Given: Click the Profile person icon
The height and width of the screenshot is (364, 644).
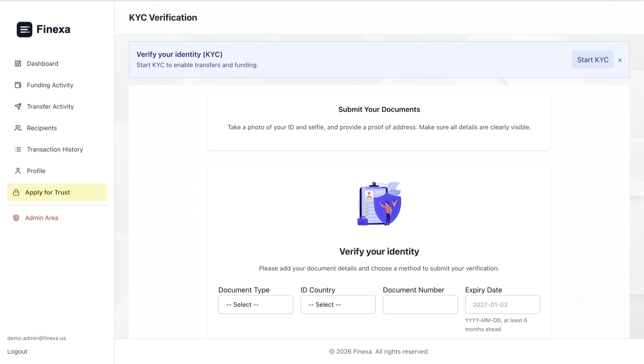Looking at the screenshot, I should click(x=18, y=171).
